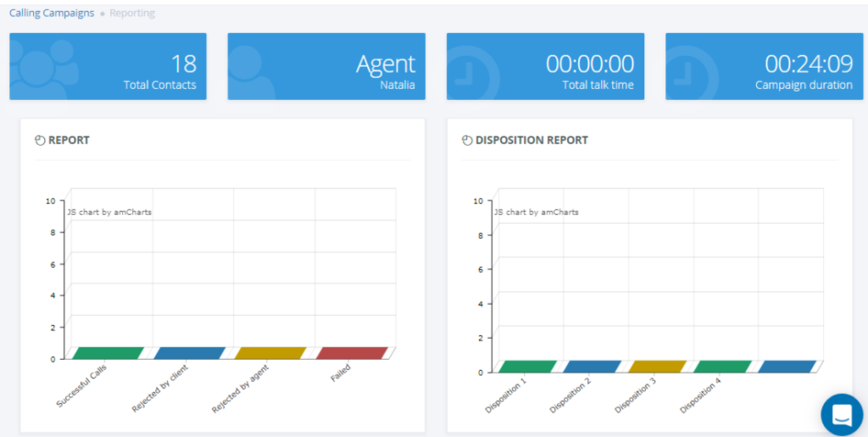
Task: Click the Successful Calls axis label
Action: point(81,387)
